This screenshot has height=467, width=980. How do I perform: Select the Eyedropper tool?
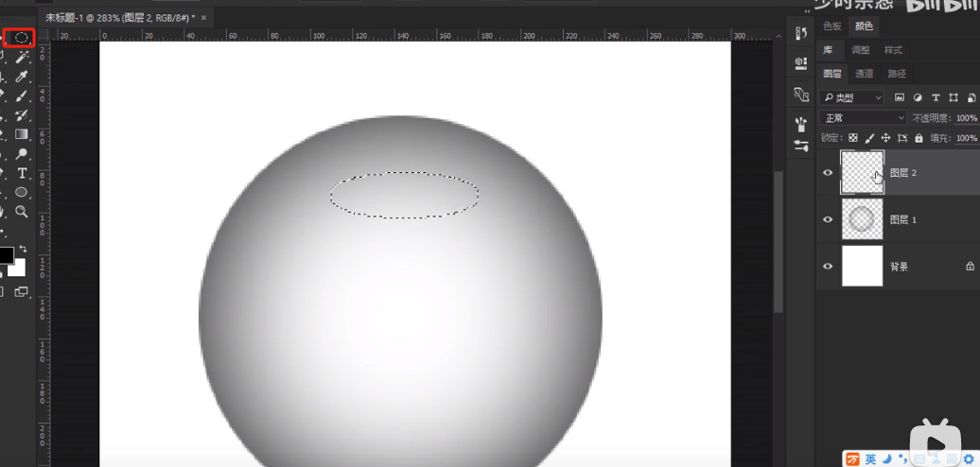(x=22, y=77)
